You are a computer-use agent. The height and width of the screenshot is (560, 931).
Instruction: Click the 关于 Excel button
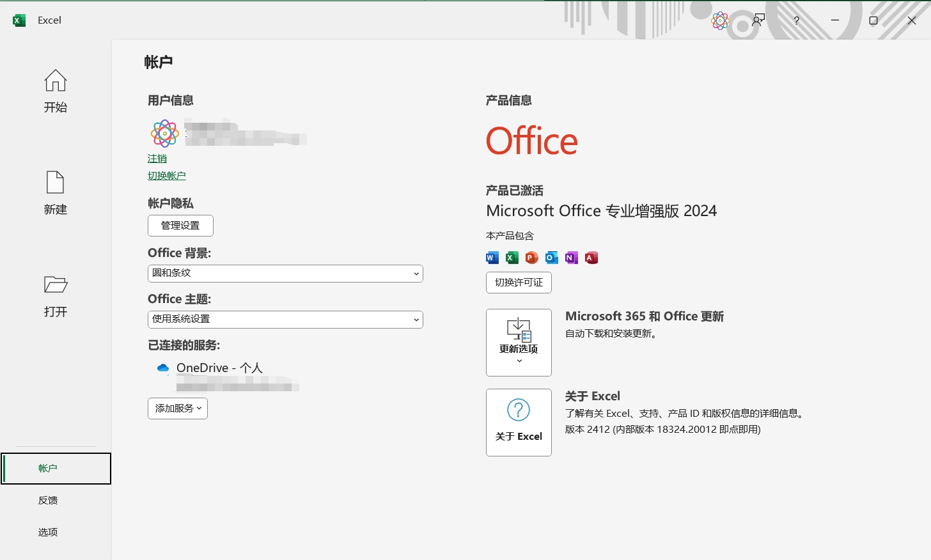pos(519,423)
